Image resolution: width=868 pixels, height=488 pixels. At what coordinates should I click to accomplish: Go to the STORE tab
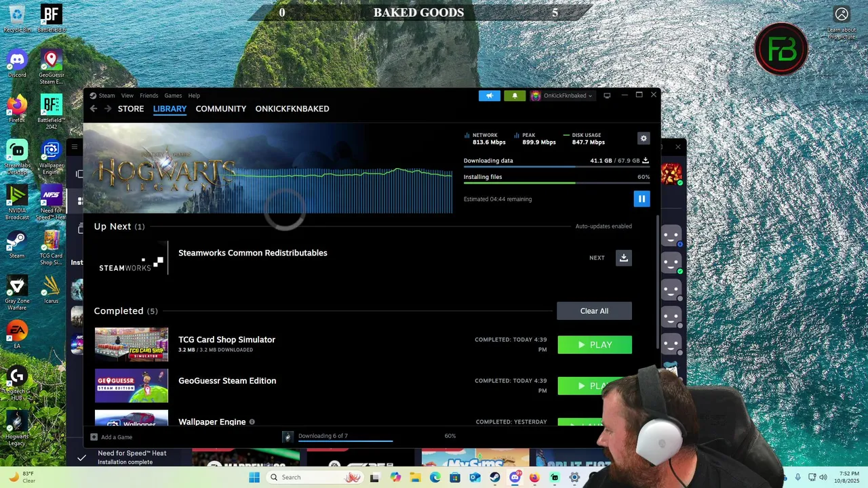click(131, 108)
